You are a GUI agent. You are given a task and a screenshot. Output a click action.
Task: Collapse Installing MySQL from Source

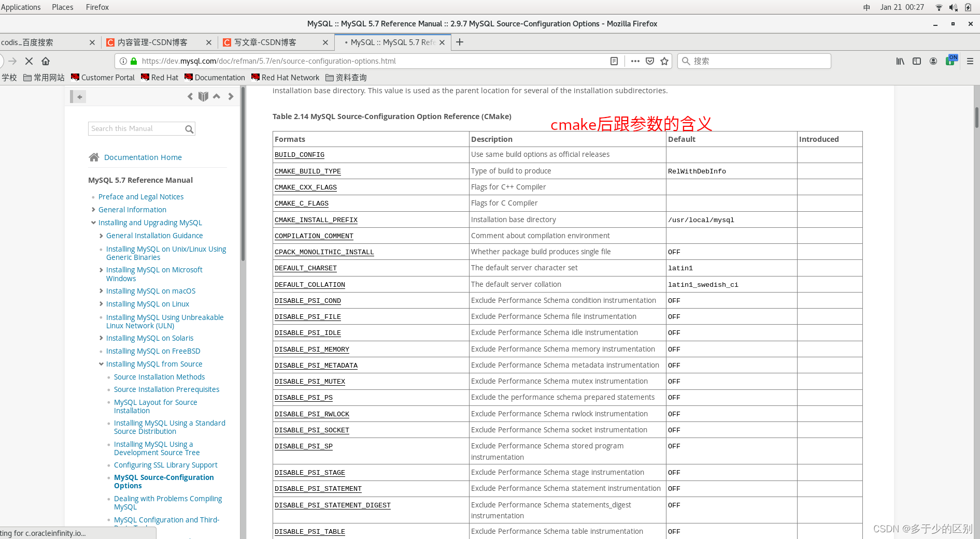(101, 364)
